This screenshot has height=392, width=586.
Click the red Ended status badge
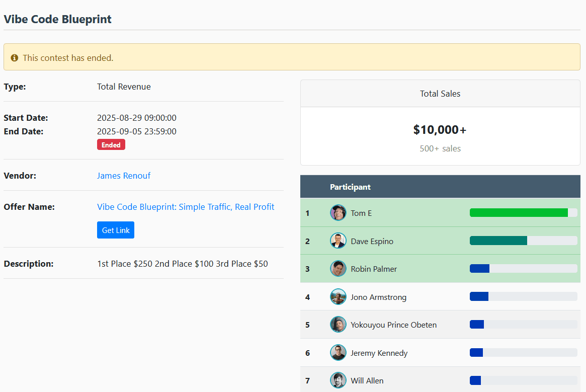click(111, 145)
